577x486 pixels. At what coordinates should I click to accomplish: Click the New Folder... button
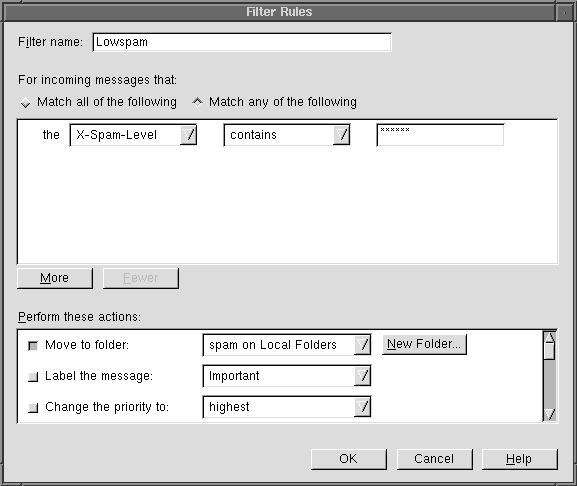coord(424,344)
